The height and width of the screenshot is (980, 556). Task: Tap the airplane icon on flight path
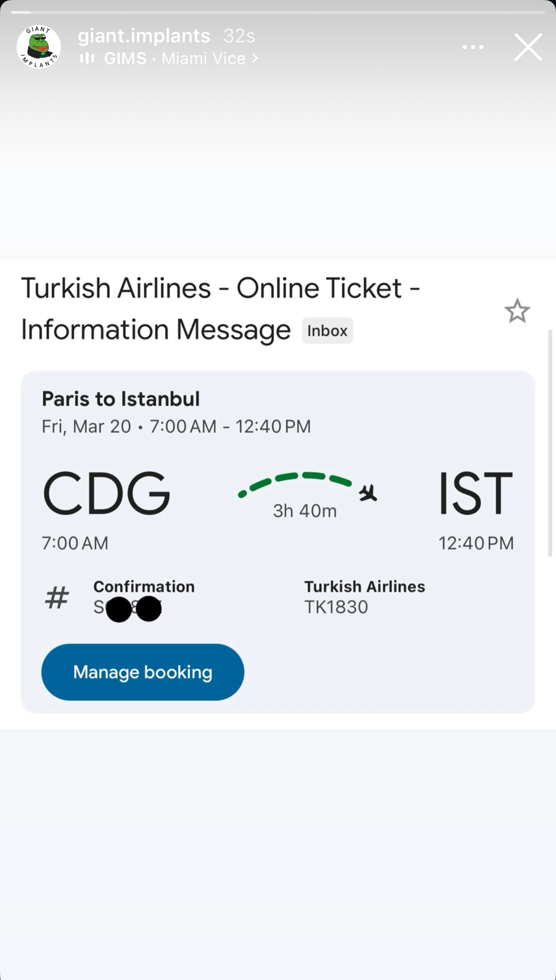click(x=368, y=493)
